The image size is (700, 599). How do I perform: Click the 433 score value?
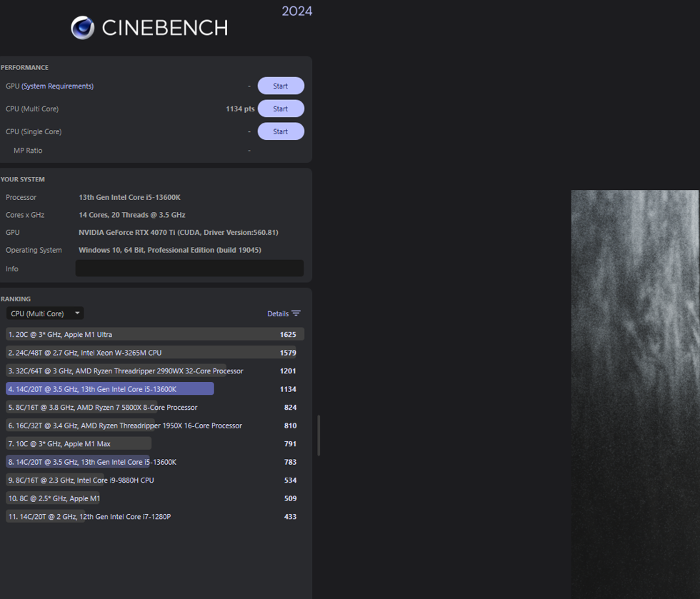[x=290, y=517]
